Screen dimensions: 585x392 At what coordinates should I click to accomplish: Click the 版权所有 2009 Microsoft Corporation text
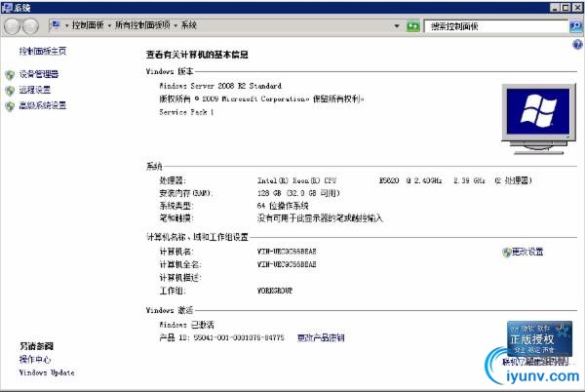coord(261,98)
